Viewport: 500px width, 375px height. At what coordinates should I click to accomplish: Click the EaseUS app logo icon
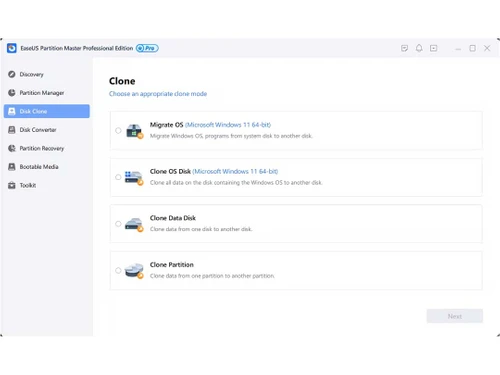[x=12, y=48]
